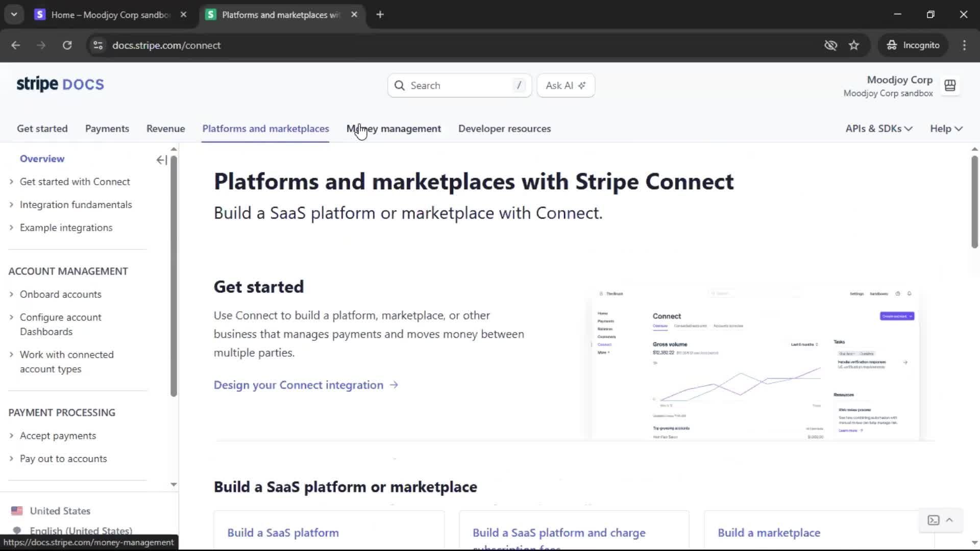Expand Get started with Connect section
The width and height of the screenshot is (980, 551).
pos(11,182)
